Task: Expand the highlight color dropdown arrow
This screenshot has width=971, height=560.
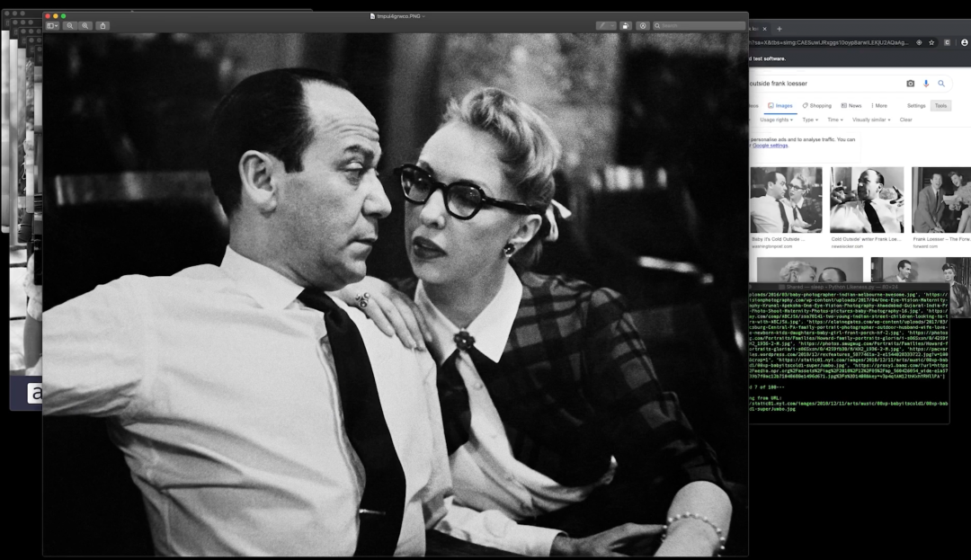Action: [x=612, y=26]
